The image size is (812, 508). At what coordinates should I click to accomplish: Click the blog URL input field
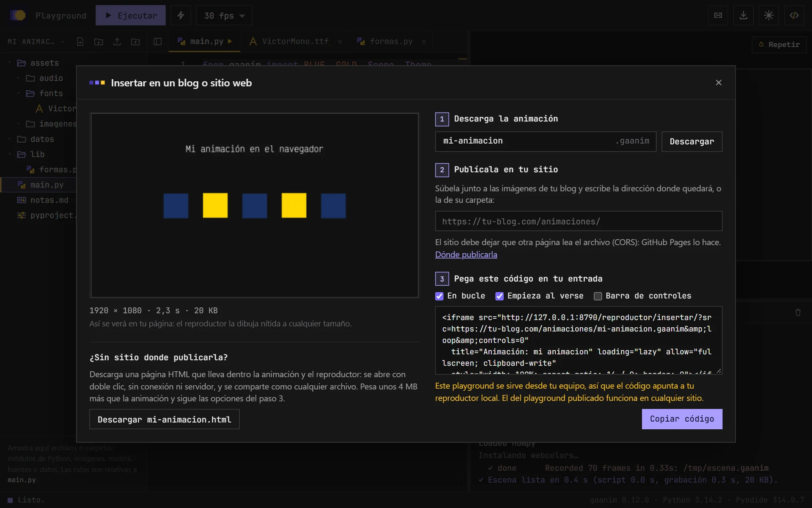pyautogui.click(x=579, y=221)
